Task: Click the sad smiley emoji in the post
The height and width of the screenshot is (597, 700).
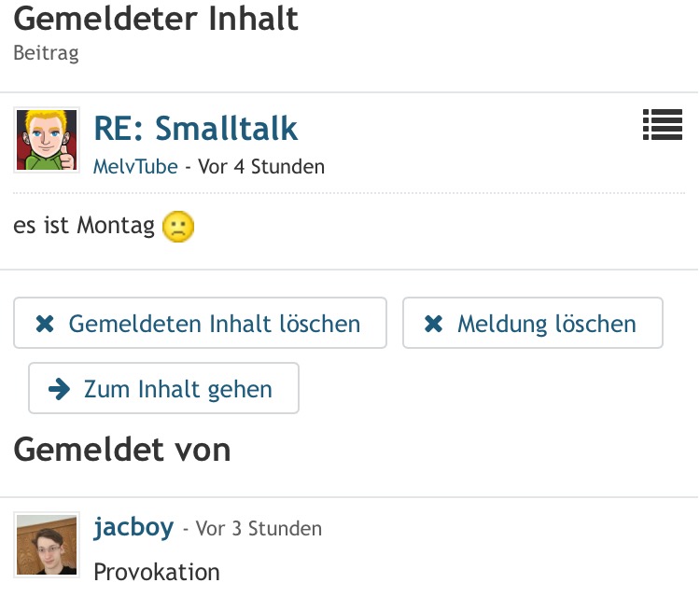Action: [x=178, y=227]
